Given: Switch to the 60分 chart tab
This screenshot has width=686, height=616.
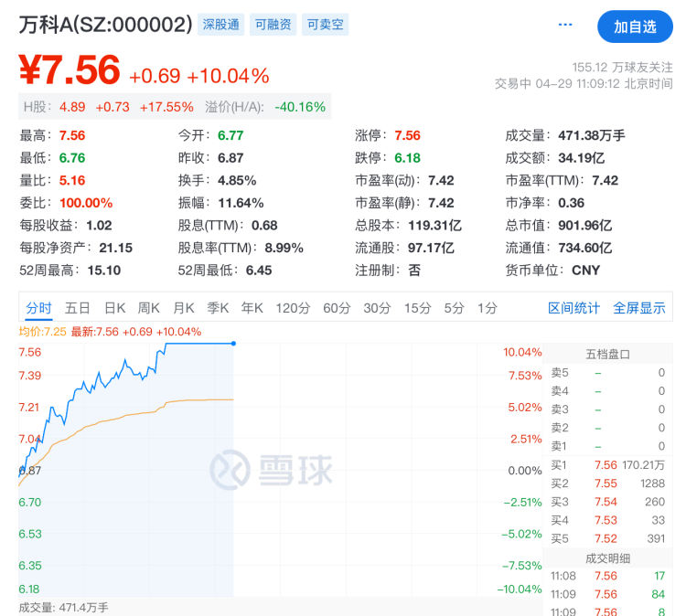Looking at the screenshot, I should tap(337, 308).
